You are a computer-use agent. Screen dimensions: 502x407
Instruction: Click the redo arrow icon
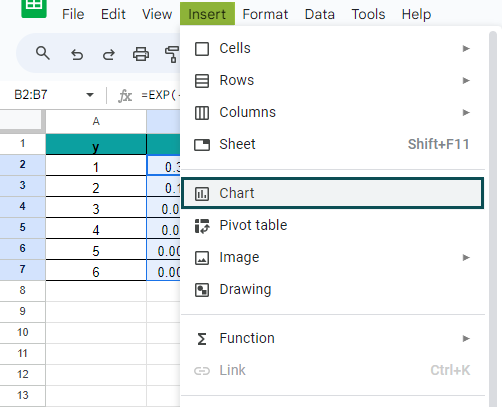109,54
